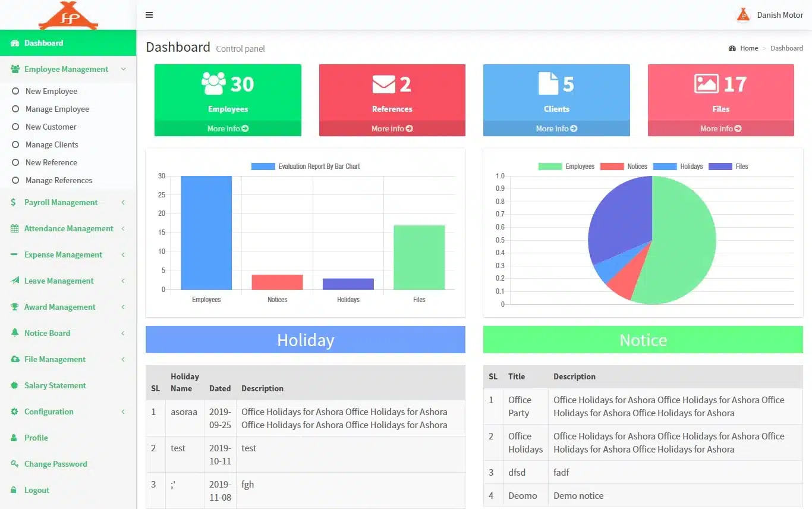
Task: Collapse the Employee Management chevron
Action: [x=123, y=69]
